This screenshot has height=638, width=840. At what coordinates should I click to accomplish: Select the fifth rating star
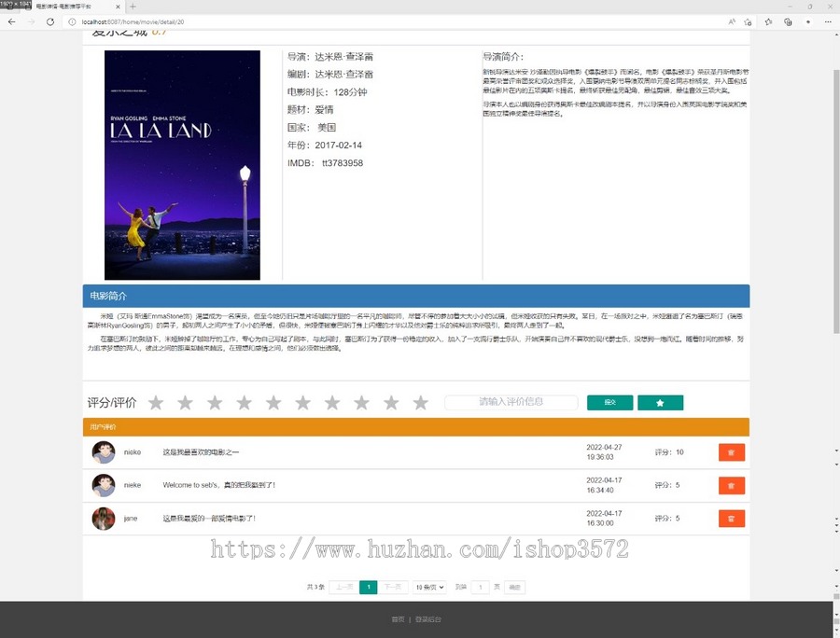[273, 403]
